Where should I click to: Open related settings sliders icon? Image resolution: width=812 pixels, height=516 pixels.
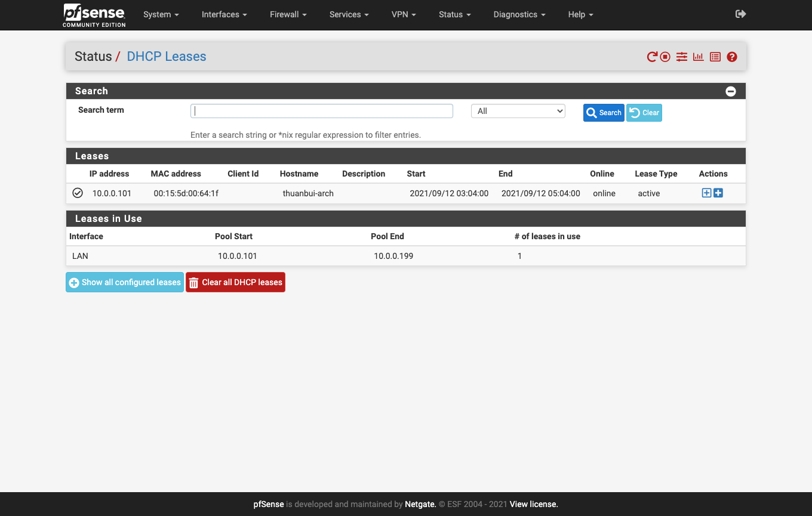pos(682,57)
